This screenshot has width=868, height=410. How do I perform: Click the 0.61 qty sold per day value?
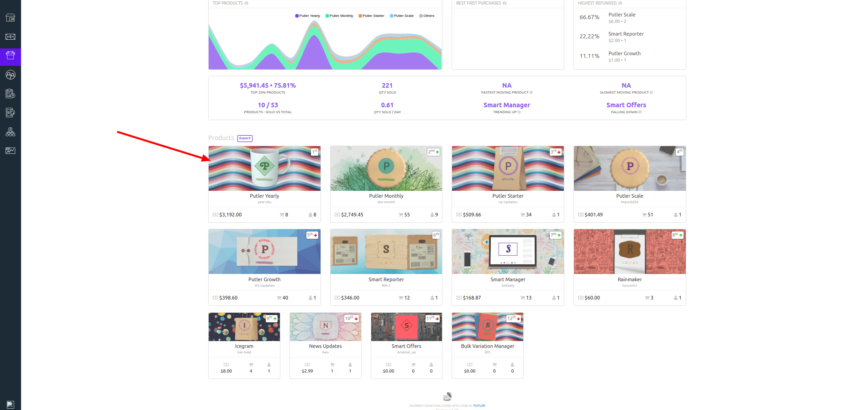(x=387, y=105)
